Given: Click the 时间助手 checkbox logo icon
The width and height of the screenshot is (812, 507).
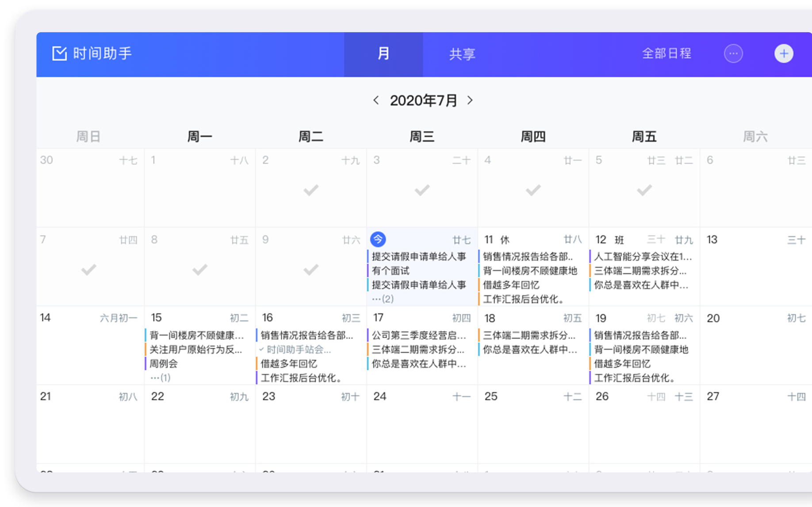Looking at the screenshot, I should click(59, 53).
